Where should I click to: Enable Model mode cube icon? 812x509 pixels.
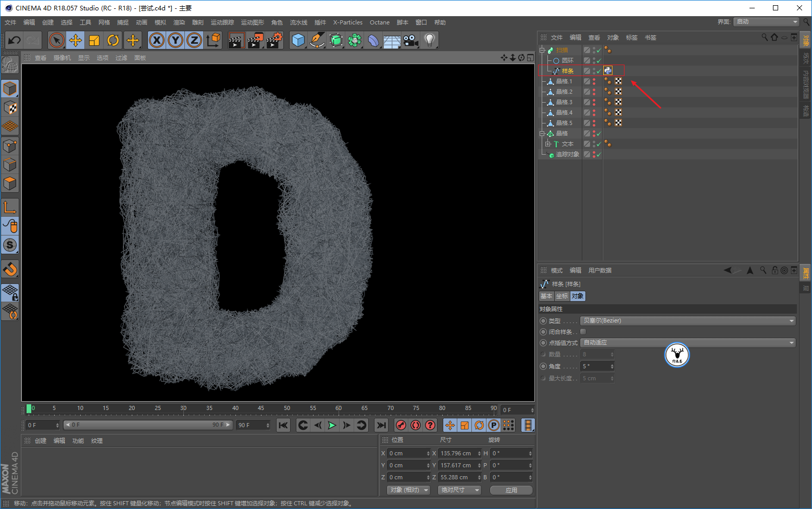pyautogui.click(x=10, y=89)
